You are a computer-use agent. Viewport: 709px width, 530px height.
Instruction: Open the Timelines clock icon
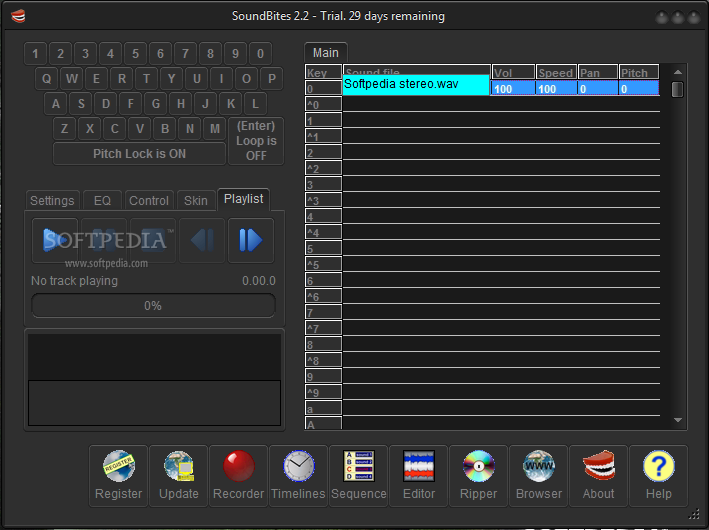tap(298, 476)
